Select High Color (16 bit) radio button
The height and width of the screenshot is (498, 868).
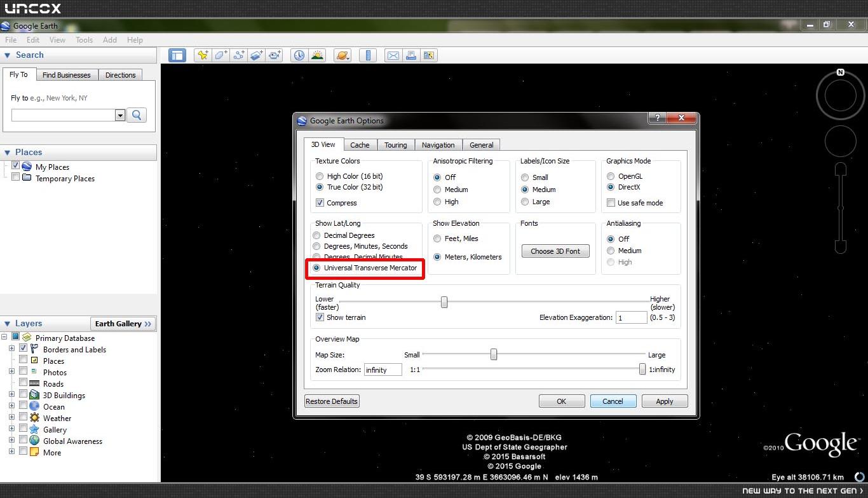(x=320, y=176)
